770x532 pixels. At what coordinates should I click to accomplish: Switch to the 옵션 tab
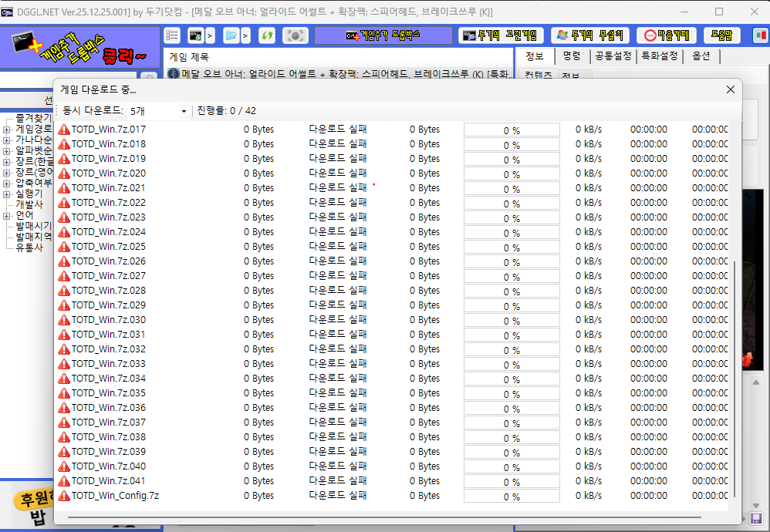(x=701, y=56)
